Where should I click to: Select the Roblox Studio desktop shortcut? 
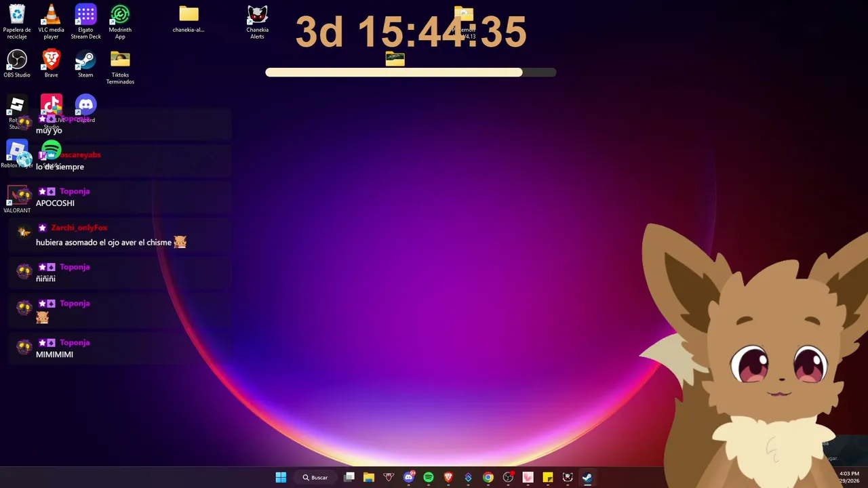point(17,113)
